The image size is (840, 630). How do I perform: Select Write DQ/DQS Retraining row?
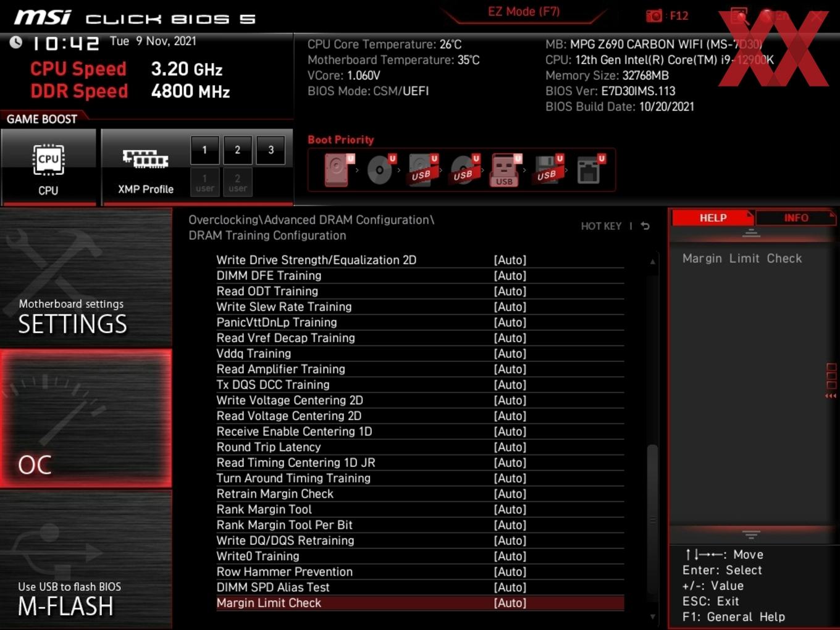click(420, 540)
